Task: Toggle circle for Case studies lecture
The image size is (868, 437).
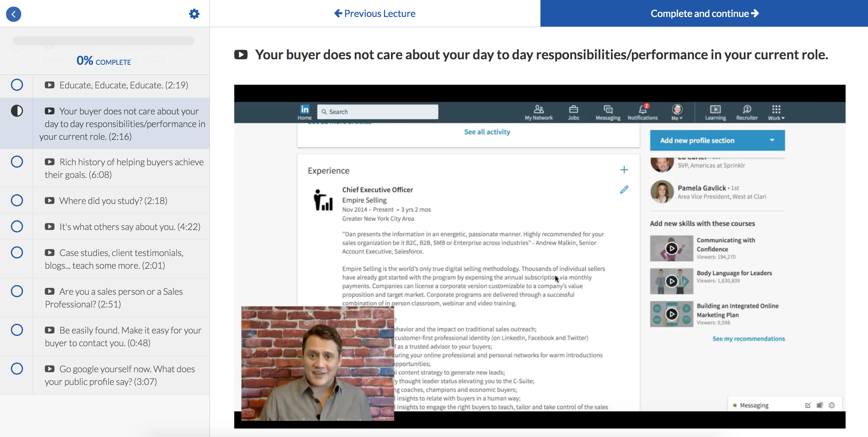Action: tap(17, 252)
